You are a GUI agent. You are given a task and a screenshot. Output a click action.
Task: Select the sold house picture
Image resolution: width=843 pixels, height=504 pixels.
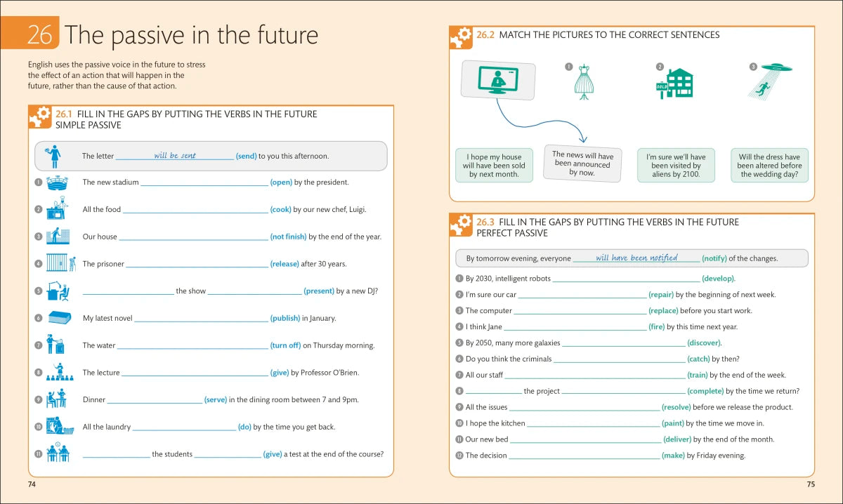coord(675,83)
